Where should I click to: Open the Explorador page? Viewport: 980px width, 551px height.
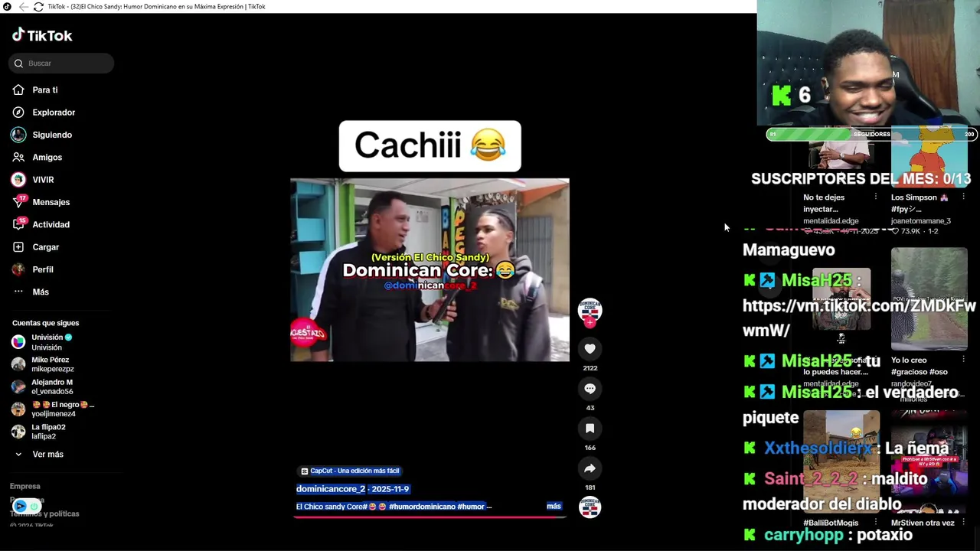coord(53,112)
